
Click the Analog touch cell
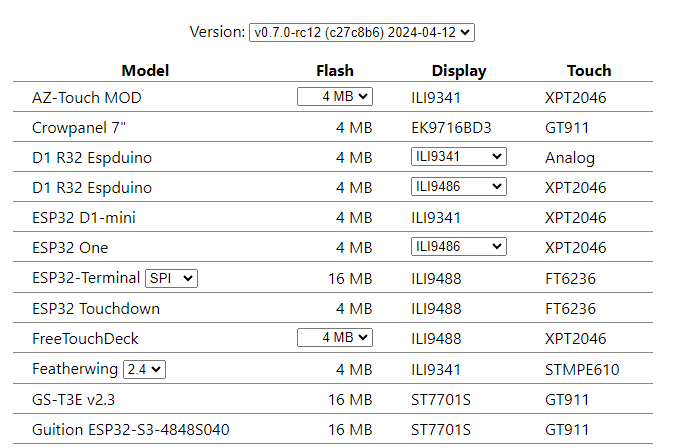tap(570, 158)
